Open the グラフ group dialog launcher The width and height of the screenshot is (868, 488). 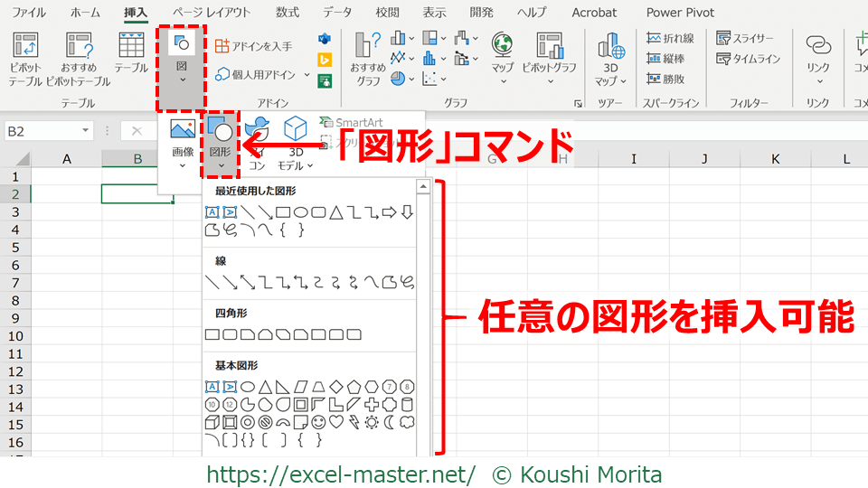coord(578,104)
